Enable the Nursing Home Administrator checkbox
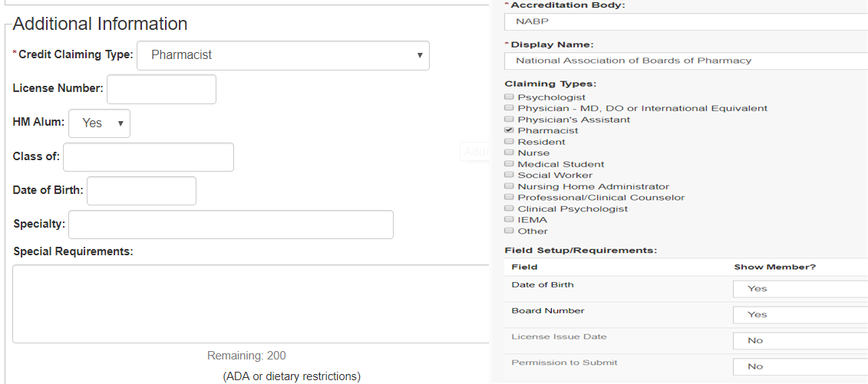 (x=509, y=186)
